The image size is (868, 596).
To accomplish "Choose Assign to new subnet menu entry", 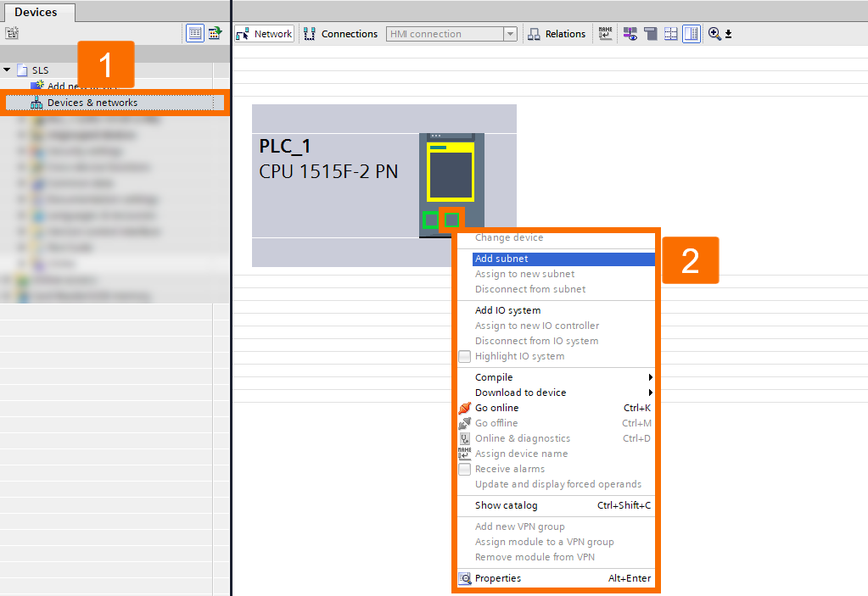I will click(556, 274).
